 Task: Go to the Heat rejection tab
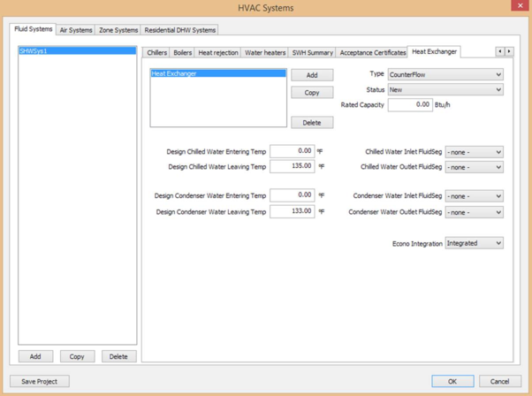(x=217, y=53)
